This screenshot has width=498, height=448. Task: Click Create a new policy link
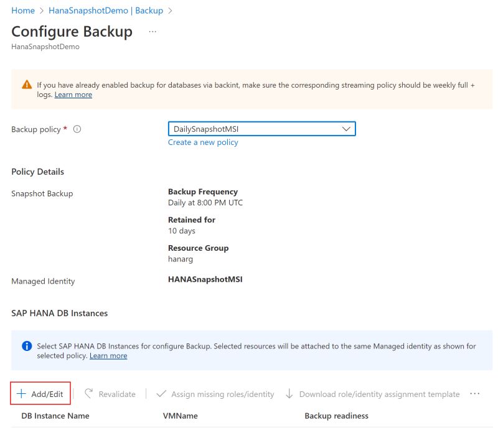tap(203, 142)
